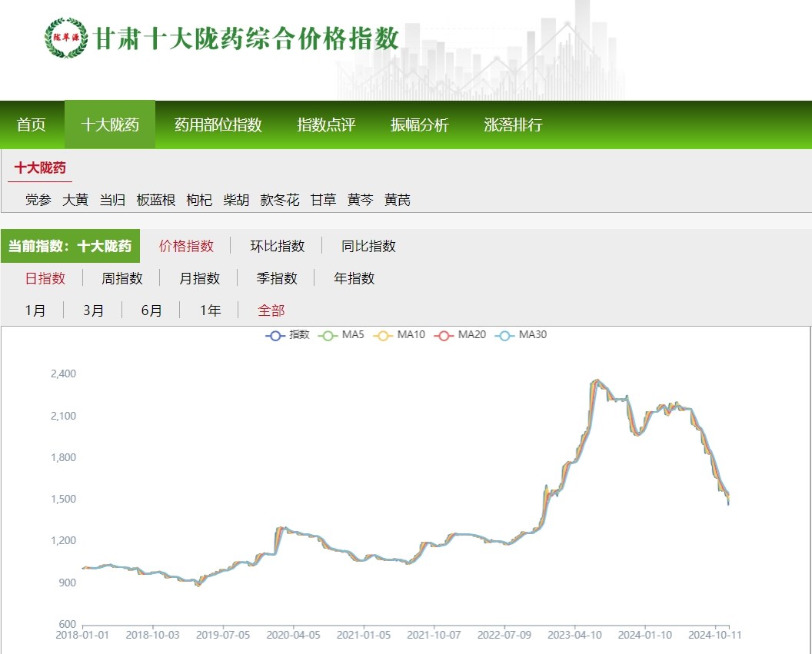Screen dimensions: 812x654
Task: Set time range to 3月
Action: tap(93, 310)
